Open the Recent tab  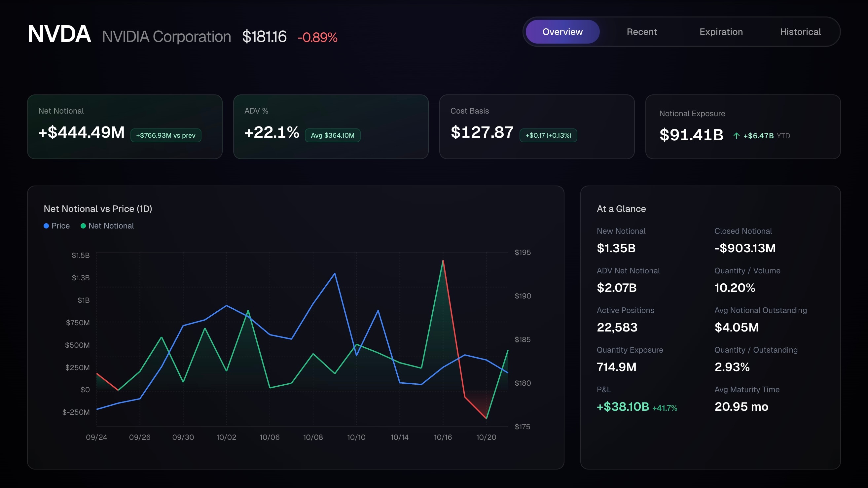point(641,32)
